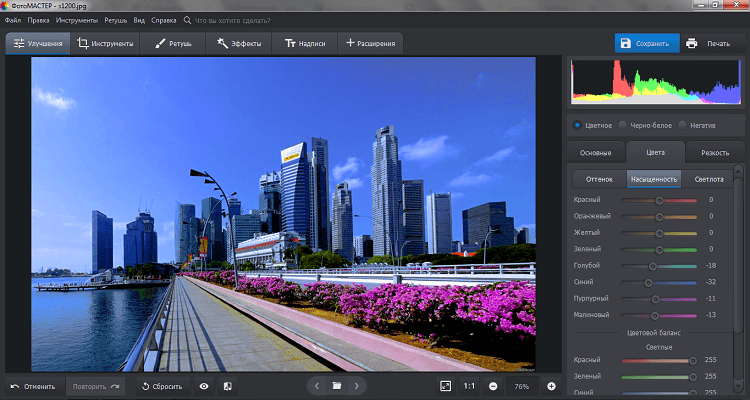Click the Сохранить button
This screenshot has height=400, width=750.
647,43
